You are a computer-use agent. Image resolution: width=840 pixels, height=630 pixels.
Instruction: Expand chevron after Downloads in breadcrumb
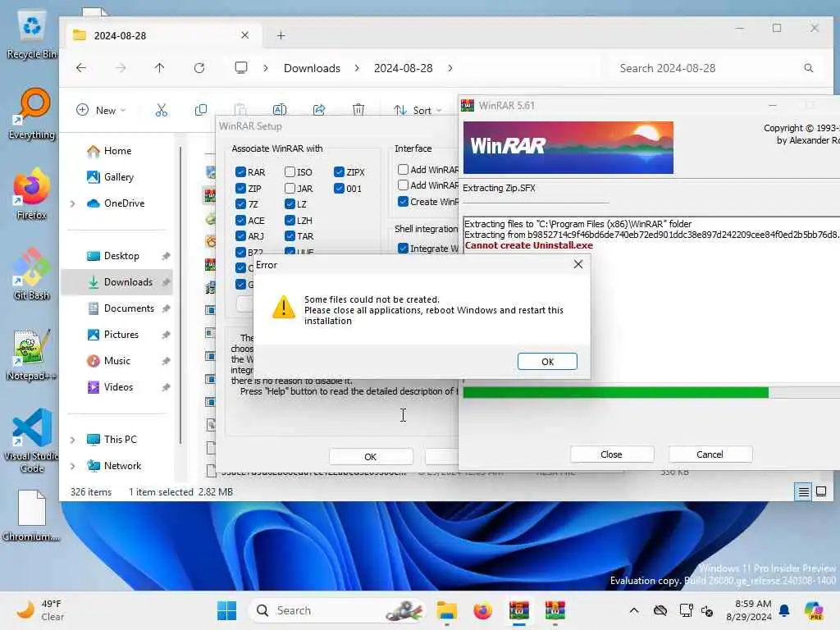[x=357, y=68]
